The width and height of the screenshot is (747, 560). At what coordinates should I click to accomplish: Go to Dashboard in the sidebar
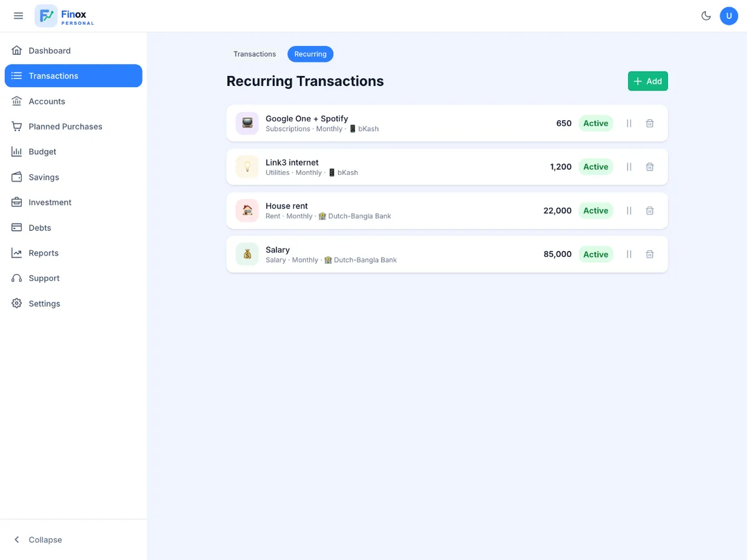[73, 50]
